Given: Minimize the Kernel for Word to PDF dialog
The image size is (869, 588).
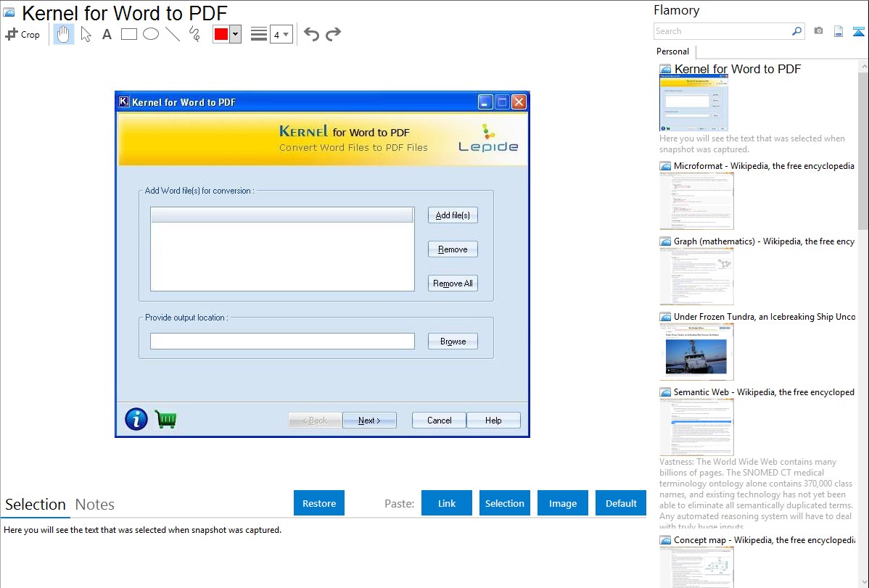Looking at the screenshot, I should coord(485,102).
